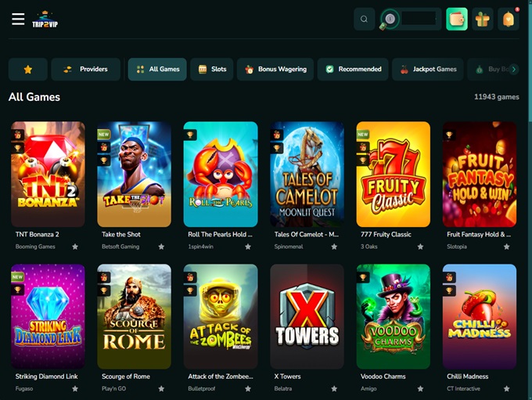This screenshot has width=532, height=400.
Task: Open Tales of Camelot game thumbnail
Action: 307,174
